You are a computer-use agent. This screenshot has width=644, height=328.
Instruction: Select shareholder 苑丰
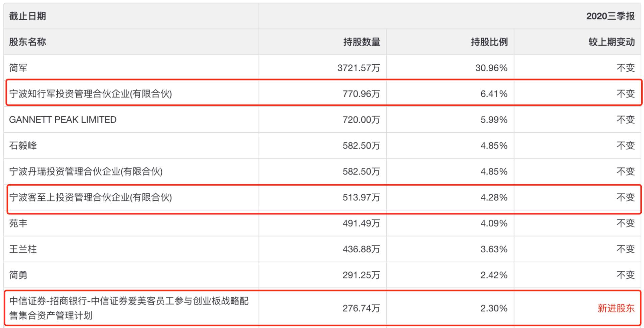18,223
